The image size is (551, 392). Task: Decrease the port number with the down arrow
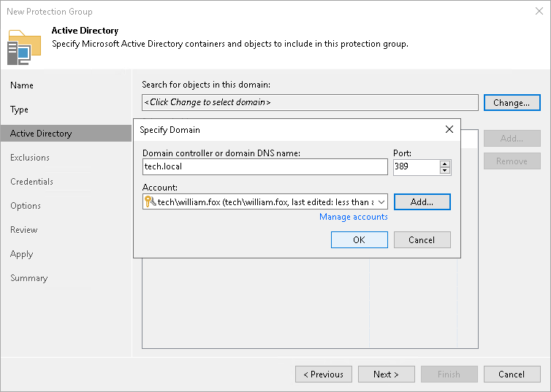445,171
